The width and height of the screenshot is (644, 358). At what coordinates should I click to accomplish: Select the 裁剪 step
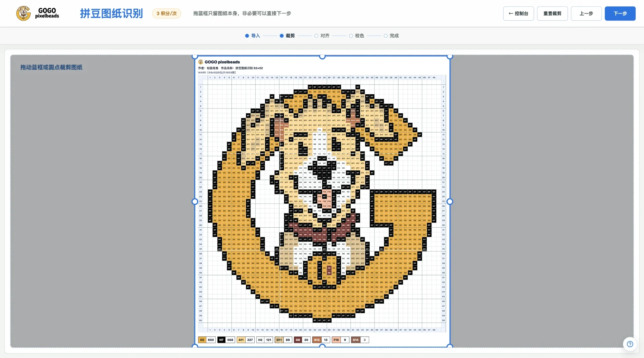point(287,36)
